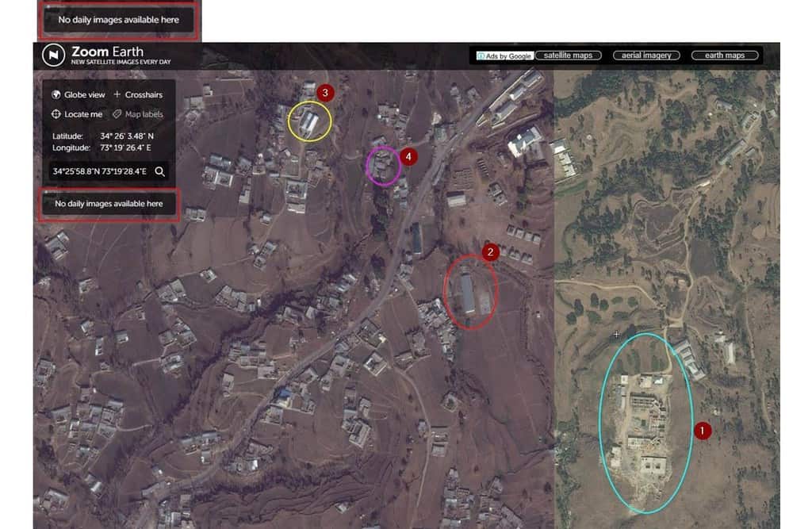This screenshot has width=812, height=529.
Task: Click the Map labels tag icon
Action: (x=117, y=114)
